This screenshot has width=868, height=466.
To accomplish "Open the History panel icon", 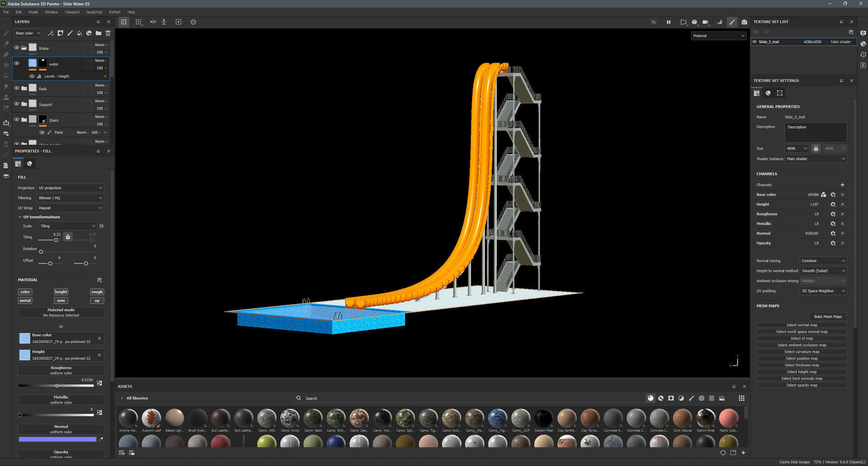I will coord(863,55).
